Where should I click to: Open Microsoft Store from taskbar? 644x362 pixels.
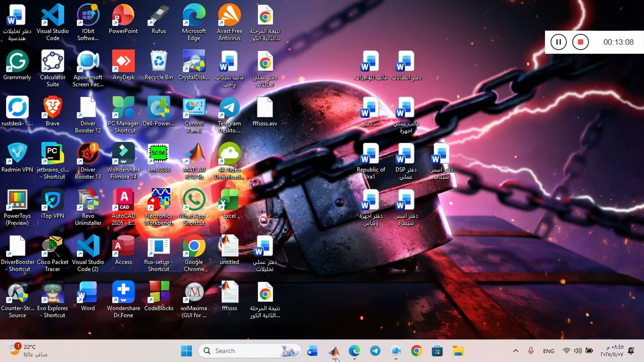(x=437, y=351)
